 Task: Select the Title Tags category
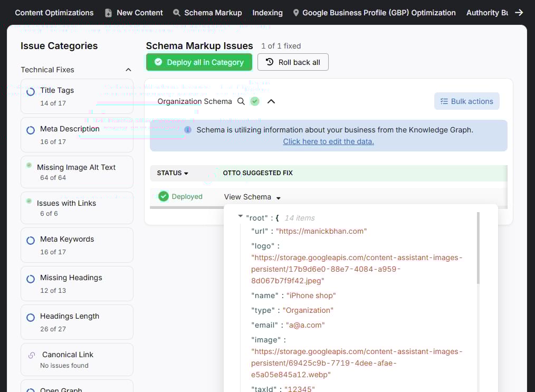pyautogui.click(x=77, y=96)
